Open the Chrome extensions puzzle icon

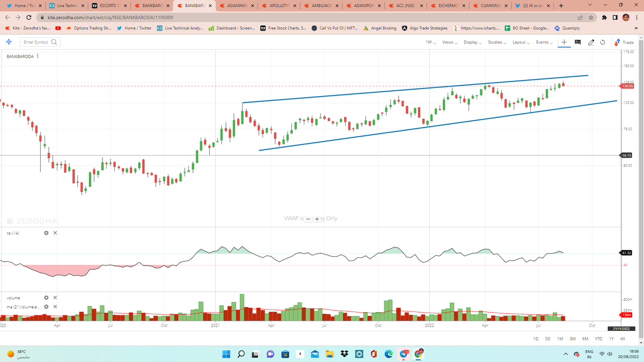click(x=603, y=18)
